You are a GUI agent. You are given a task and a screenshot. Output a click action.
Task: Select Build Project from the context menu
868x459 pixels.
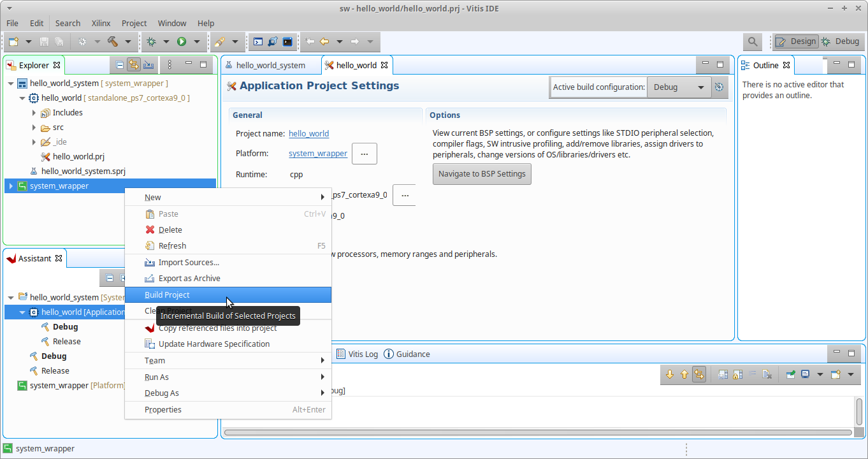[x=167, y=295]
